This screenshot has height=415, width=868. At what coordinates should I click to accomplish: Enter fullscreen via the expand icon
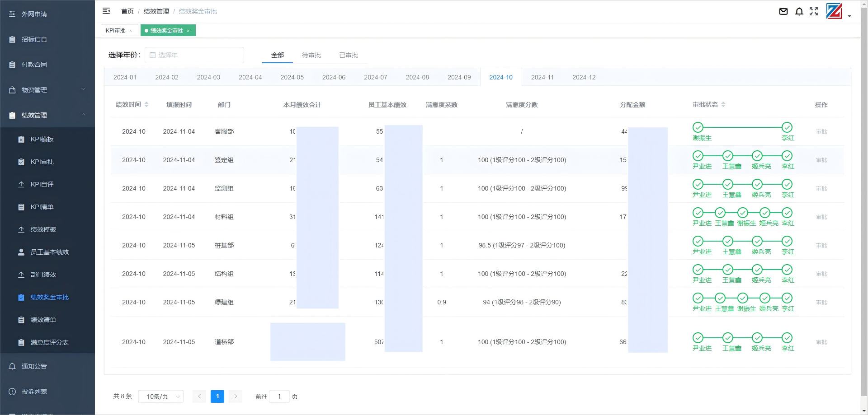(814, 11)
